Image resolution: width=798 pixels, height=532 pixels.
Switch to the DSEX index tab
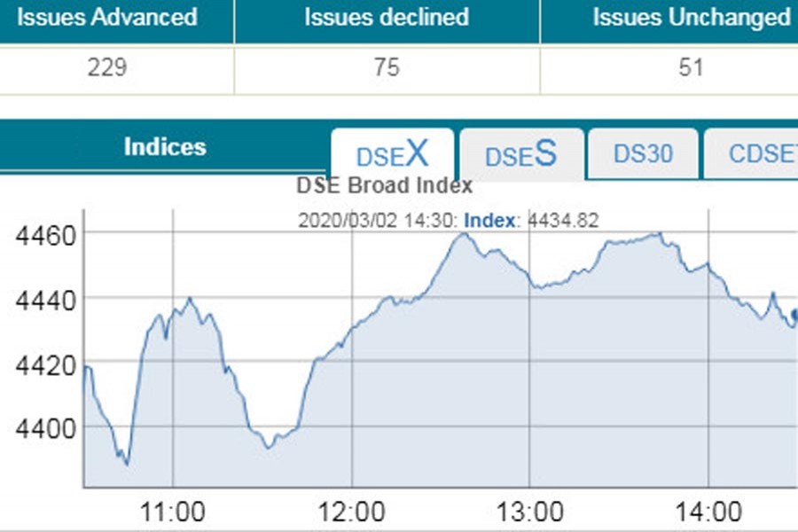[x=392, y=155]
